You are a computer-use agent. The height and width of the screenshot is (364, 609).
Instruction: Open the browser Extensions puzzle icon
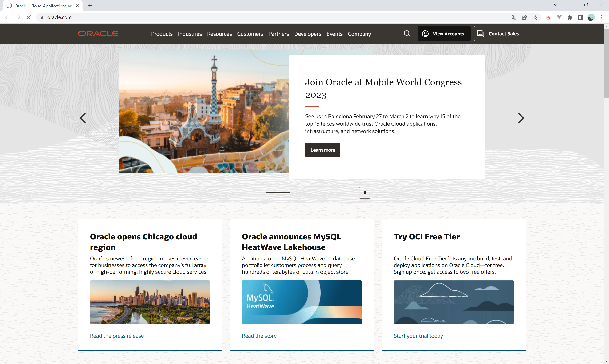click(x=570, y=17)
